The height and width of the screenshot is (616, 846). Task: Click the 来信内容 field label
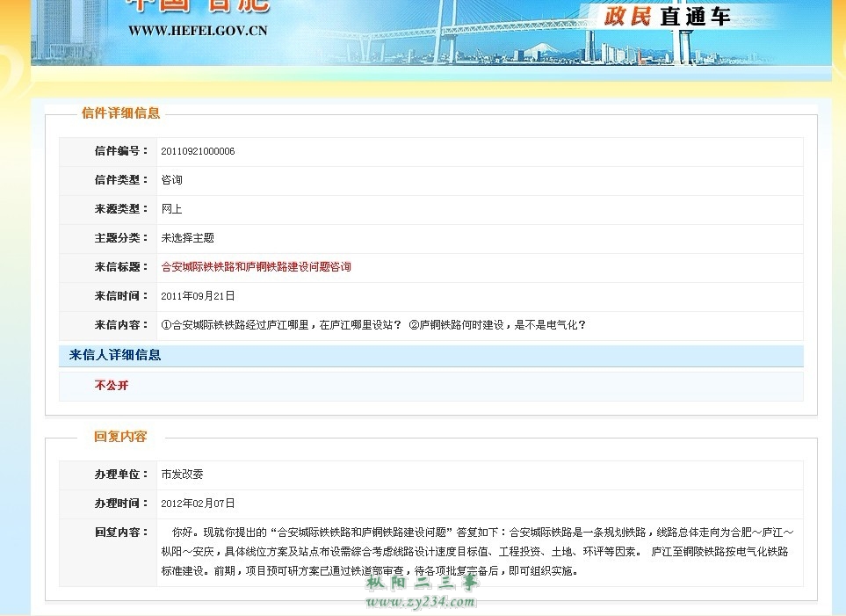click(121, 325)
